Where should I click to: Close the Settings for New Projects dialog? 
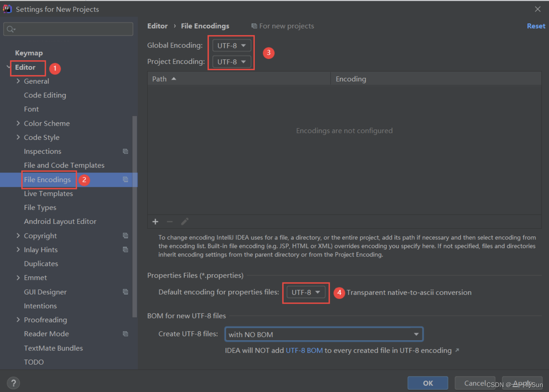pyautogui.click(x=538, y=9)
